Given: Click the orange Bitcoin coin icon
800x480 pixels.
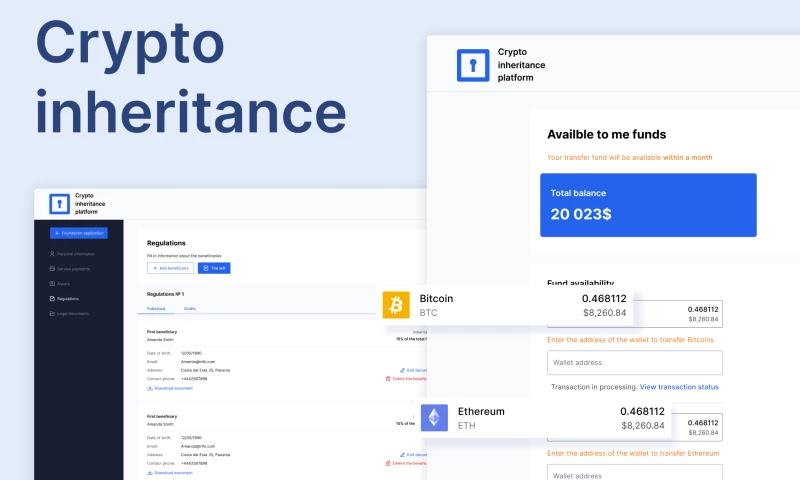Looking at the screenshot, I should click(x=397, y=305).
